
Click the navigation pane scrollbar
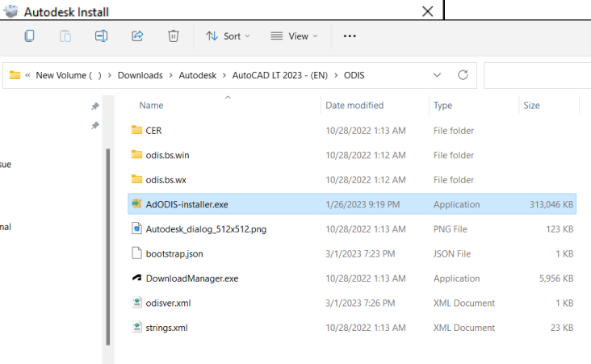click(108, 247)
